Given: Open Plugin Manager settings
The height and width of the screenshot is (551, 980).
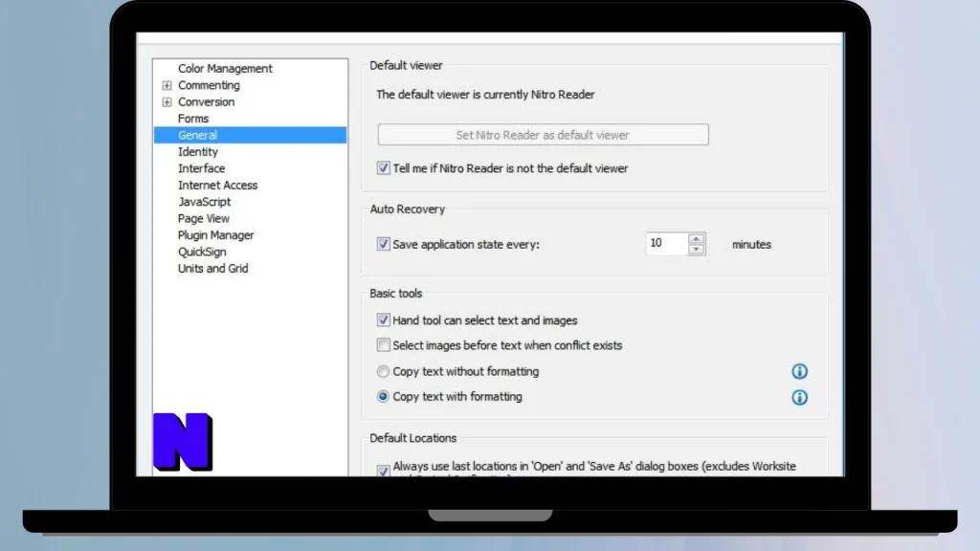Looking at the screenshot, I should 215,235.
